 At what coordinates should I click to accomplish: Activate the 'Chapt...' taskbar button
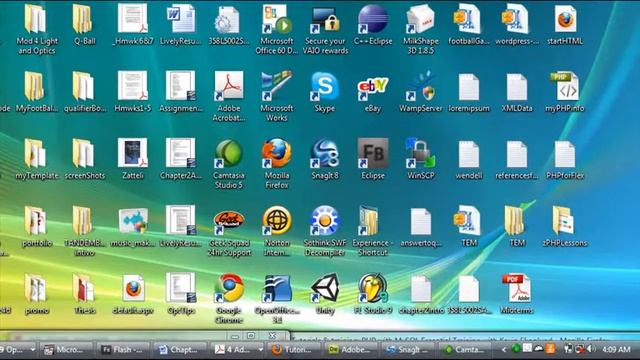pos(180,350)
